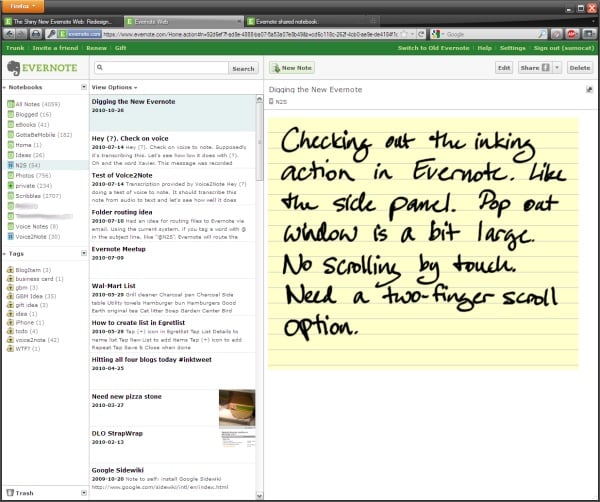Click browser reload button
Viewport: 600px width, 502px height.
pos(421,34)
